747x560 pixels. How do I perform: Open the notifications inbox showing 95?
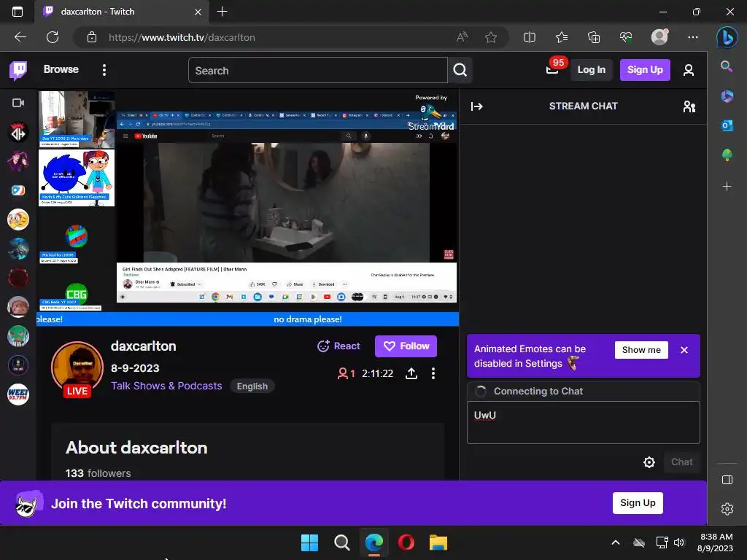click(x=552, y=70)
